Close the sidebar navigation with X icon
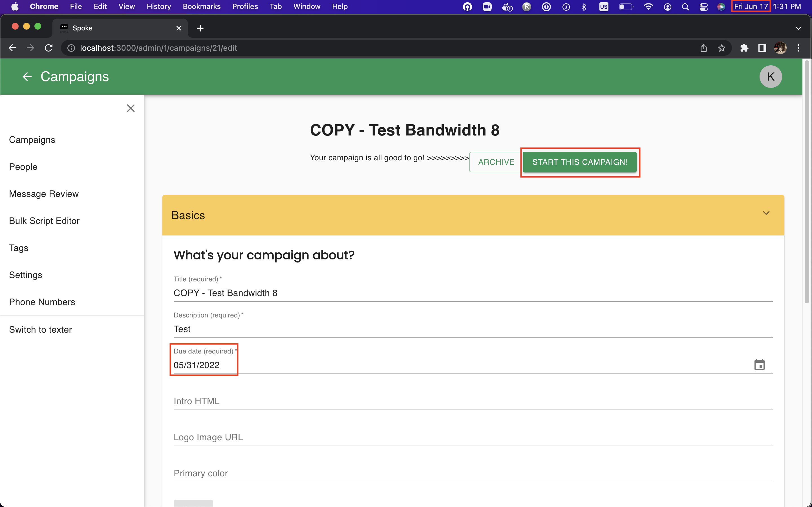This screenshot has height=507, width=812. [131, 108]
